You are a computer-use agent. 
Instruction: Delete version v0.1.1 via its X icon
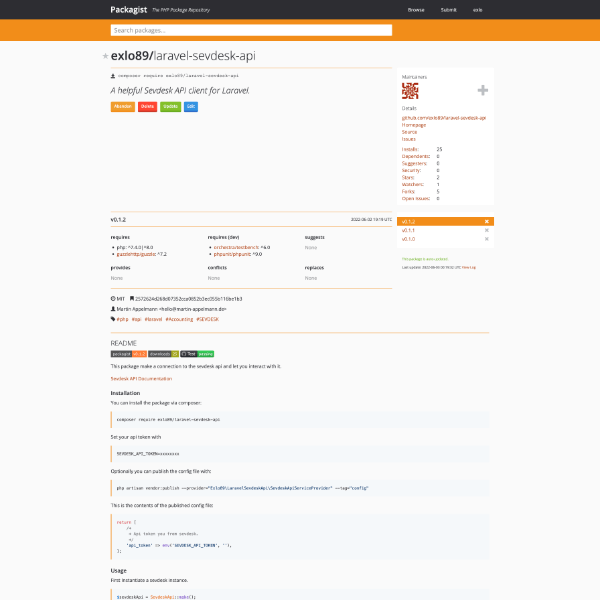(x=487, y=230)
